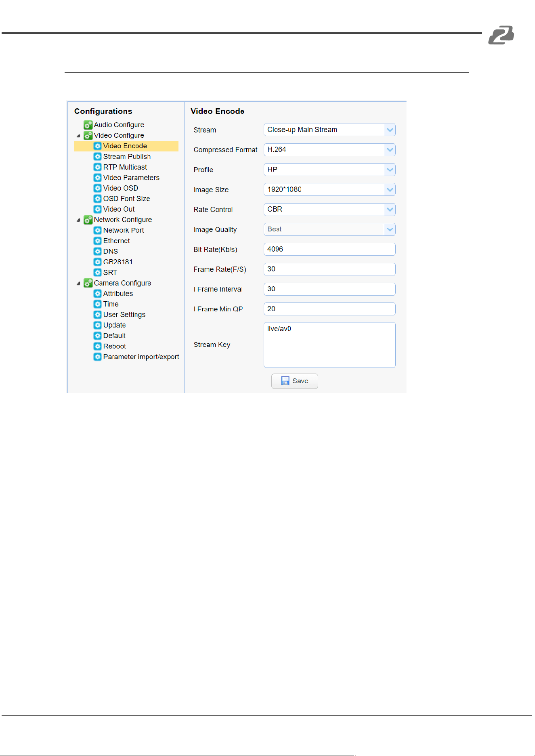Click the DNS cog icon

coord(97,251)
